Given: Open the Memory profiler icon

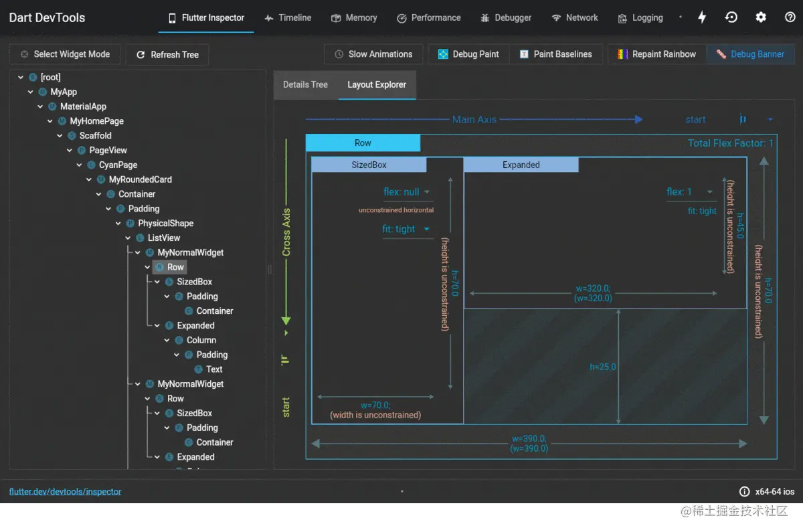Looking at the screenshot, I should coord(336,17).
